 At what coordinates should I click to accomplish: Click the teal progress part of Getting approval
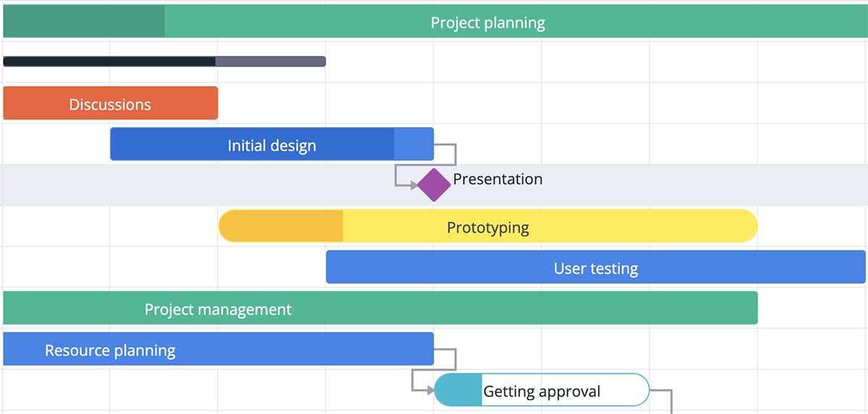pos(459,390)
